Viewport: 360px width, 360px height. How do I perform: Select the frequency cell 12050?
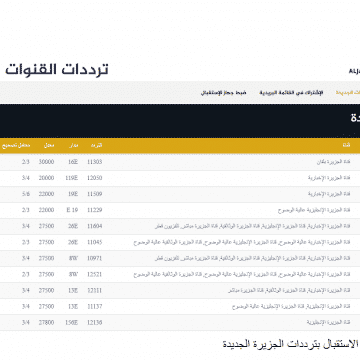click(x=95, y=178)
